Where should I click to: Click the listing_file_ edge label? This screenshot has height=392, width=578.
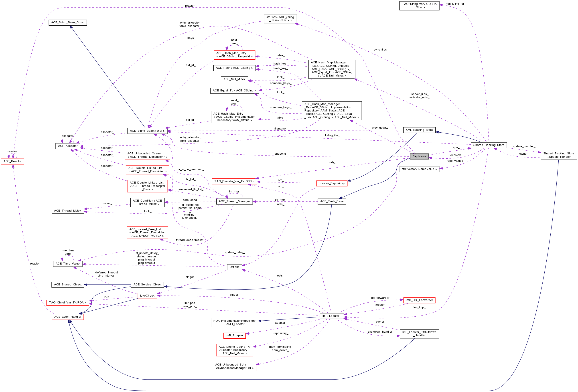332,135
